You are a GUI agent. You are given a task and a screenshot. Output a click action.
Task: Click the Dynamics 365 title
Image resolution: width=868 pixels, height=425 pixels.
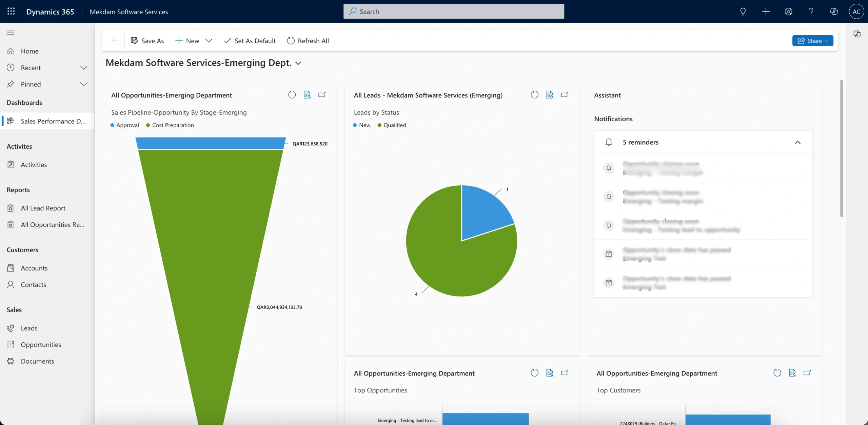pos(50,12)
